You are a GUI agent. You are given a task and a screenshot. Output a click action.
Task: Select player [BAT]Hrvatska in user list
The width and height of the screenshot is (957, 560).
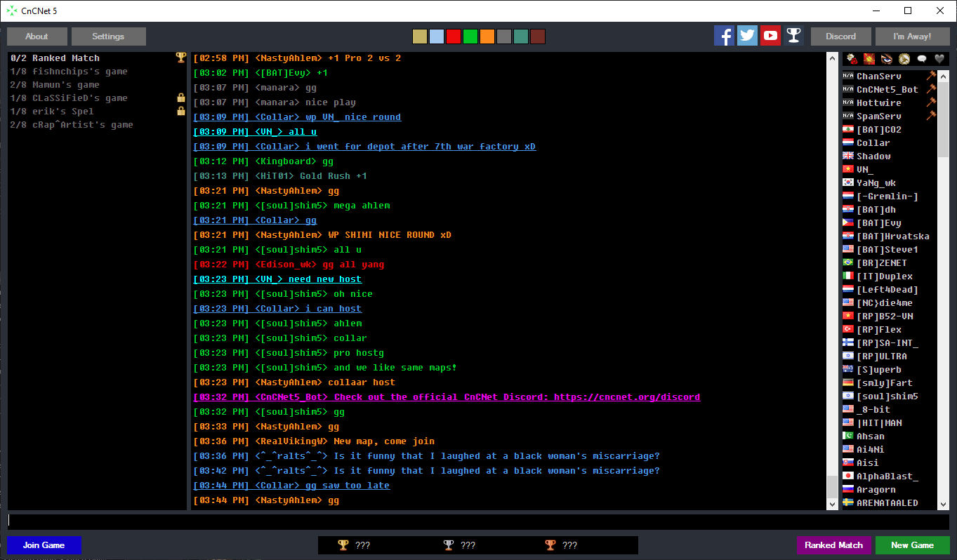890,236
